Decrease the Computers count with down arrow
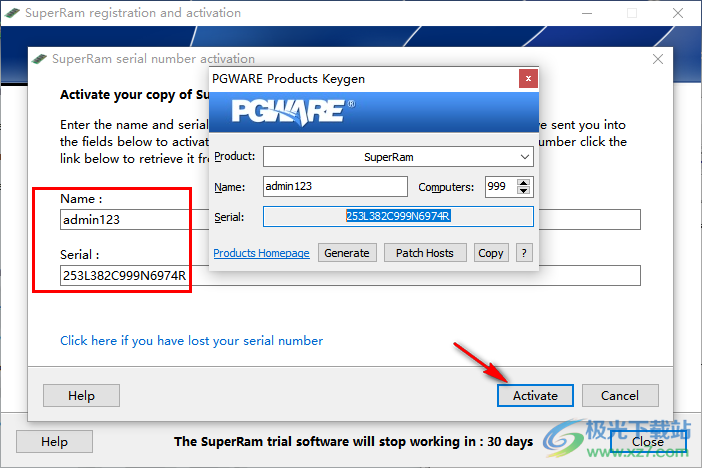This screenshot has width=702, height=468. (523, 191)
